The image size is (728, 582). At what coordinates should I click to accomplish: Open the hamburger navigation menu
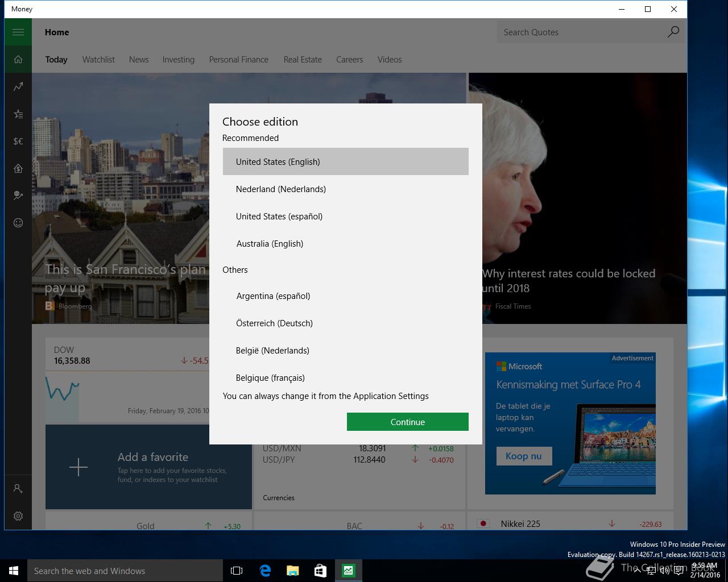[x=18, y=32]
